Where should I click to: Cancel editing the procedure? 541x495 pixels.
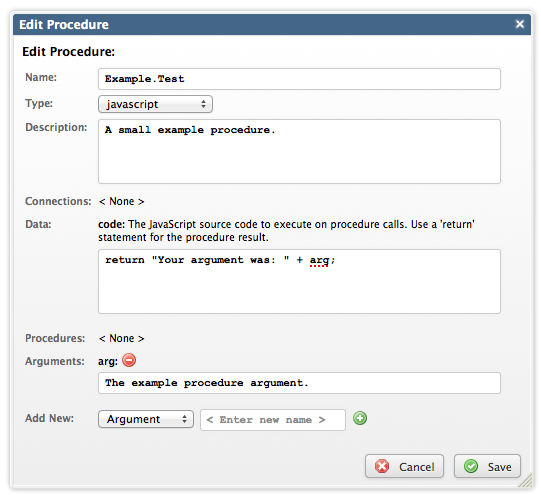pos(404,466)
